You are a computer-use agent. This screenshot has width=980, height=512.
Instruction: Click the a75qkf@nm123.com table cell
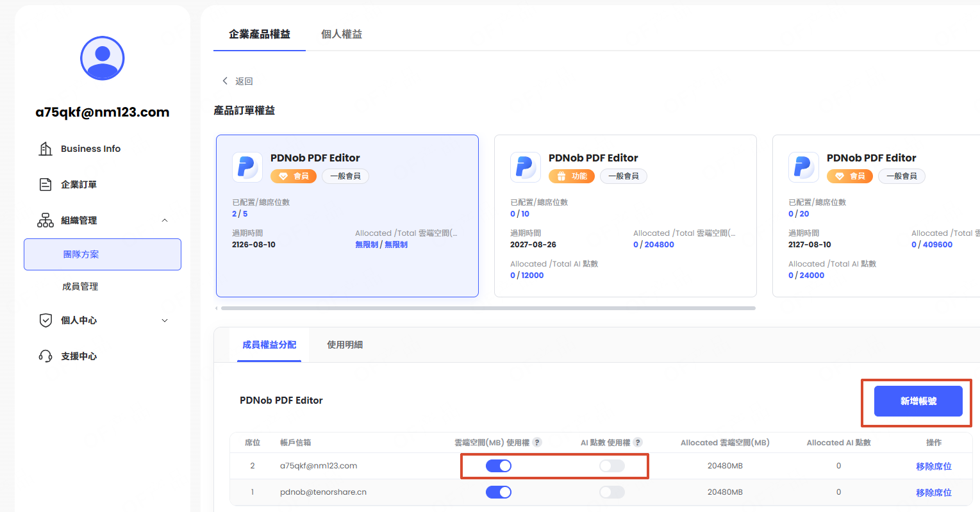[319, 466]
